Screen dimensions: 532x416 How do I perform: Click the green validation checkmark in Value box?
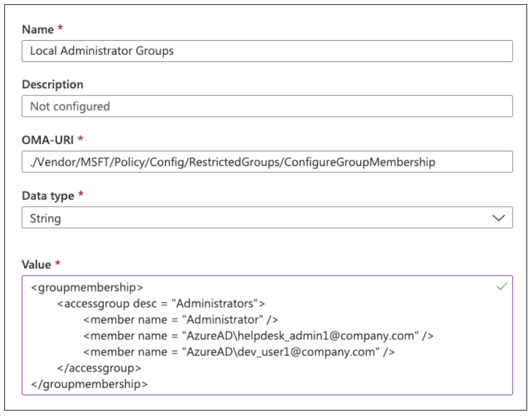[x=502, y=286]
